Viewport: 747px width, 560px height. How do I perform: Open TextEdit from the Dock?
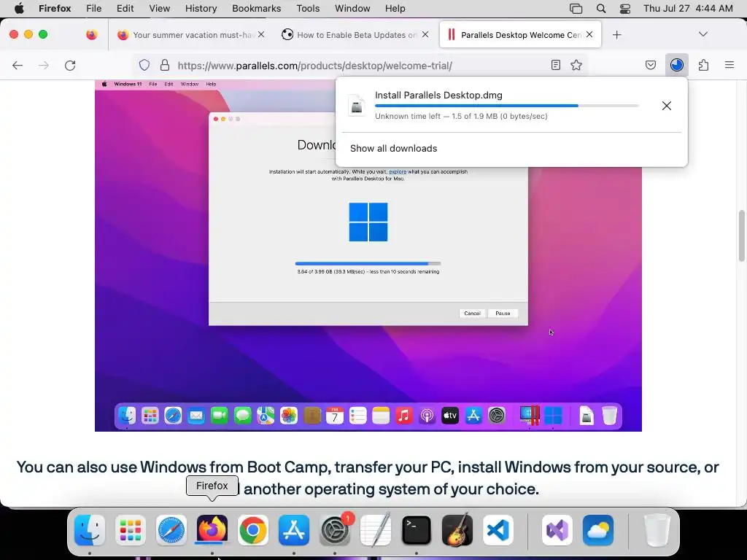[376, 530]
